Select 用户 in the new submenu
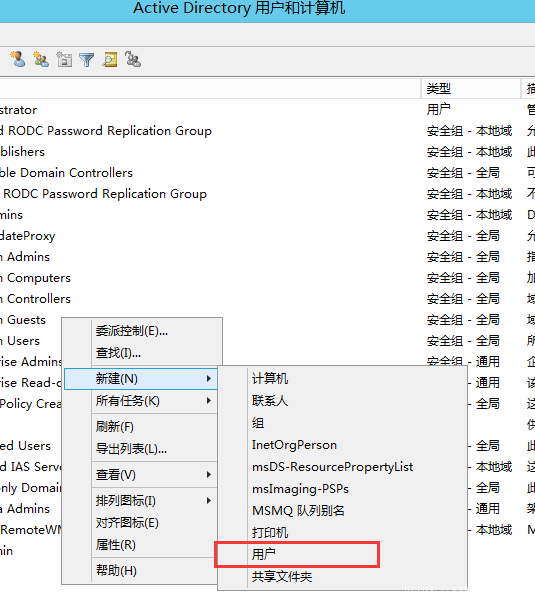 [x=297, y=554]
